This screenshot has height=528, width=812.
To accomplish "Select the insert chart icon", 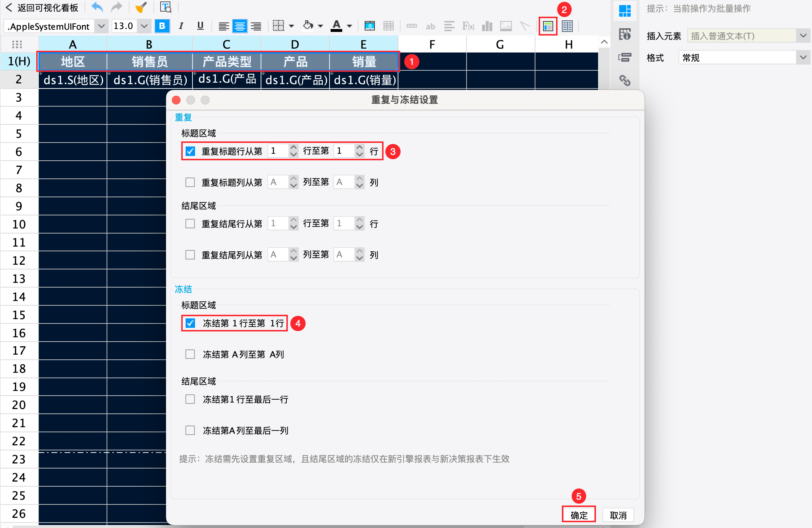I will 487,26.
